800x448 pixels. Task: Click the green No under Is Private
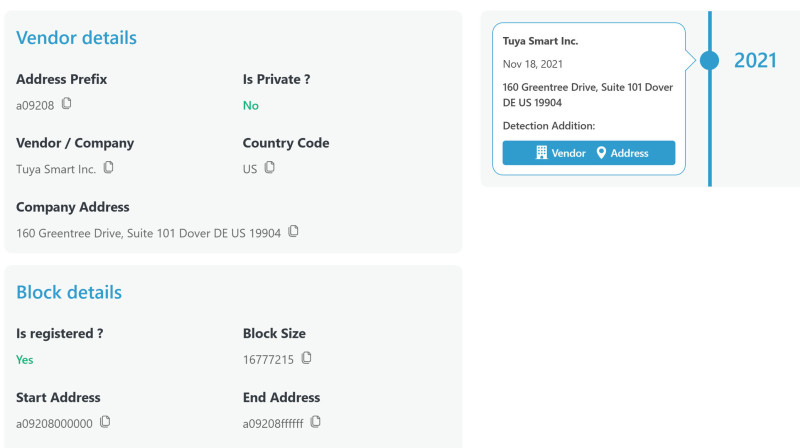tap(250, 105)
